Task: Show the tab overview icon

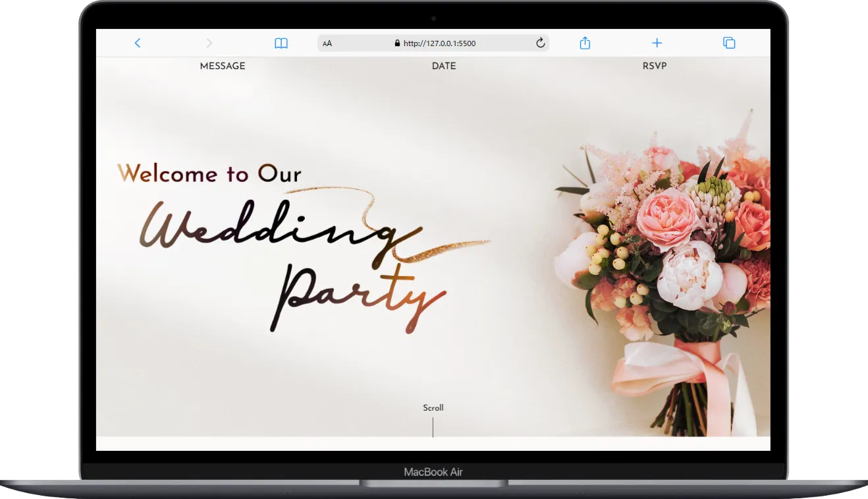Action: [x=728, y=42]
